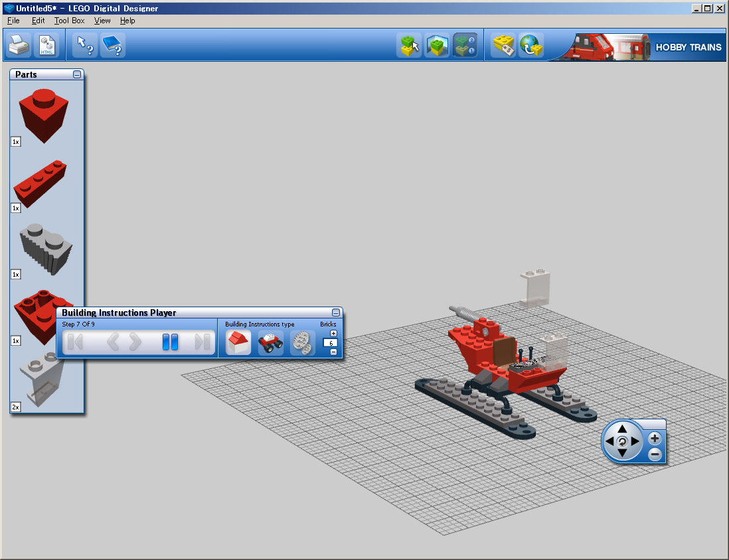Go to next building step

click(135, 342)
